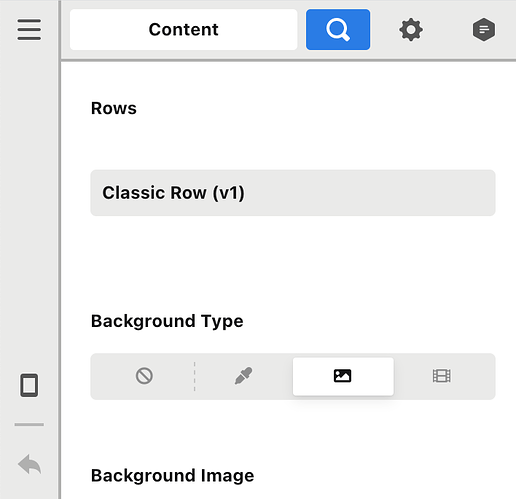Switch to the Content tab
This screenshot has height=499, width=516.
point(184,29)
